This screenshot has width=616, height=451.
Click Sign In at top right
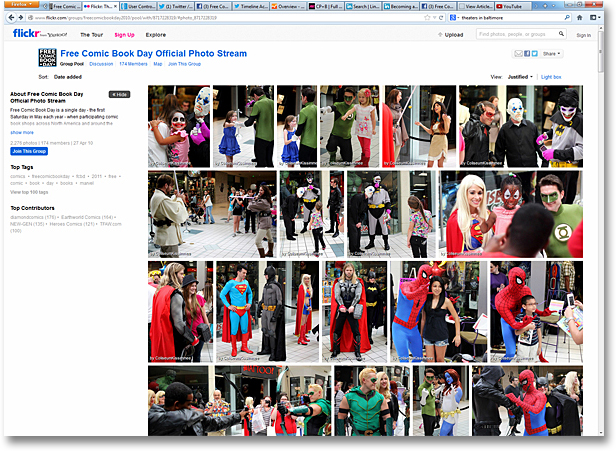583,35
